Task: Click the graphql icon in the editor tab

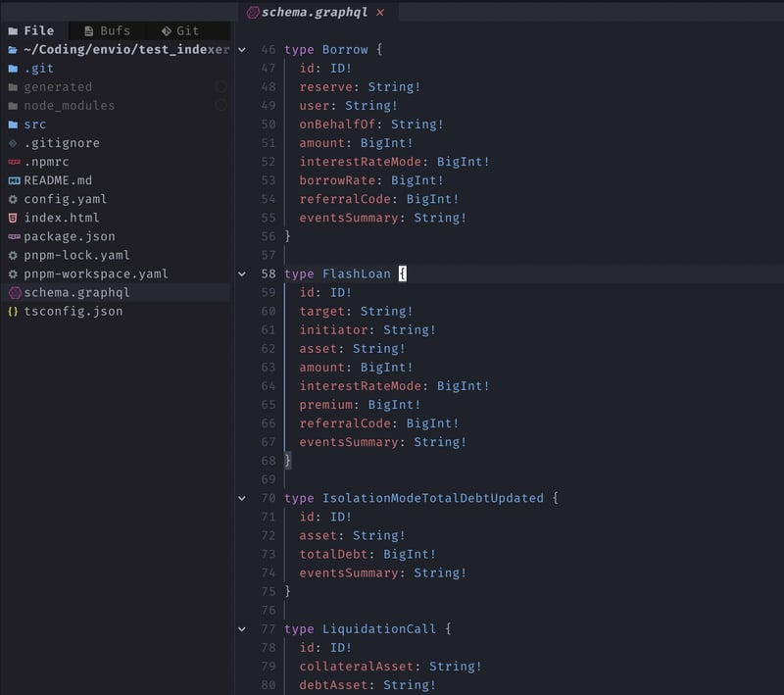Action: (253, 13)
